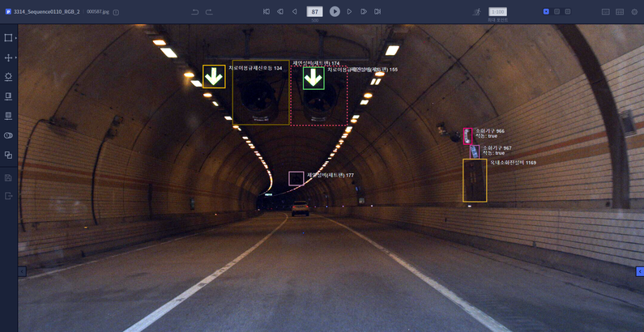Click the file name 000587.jpg
Screen dimensions: 644x332
(98, 12)
